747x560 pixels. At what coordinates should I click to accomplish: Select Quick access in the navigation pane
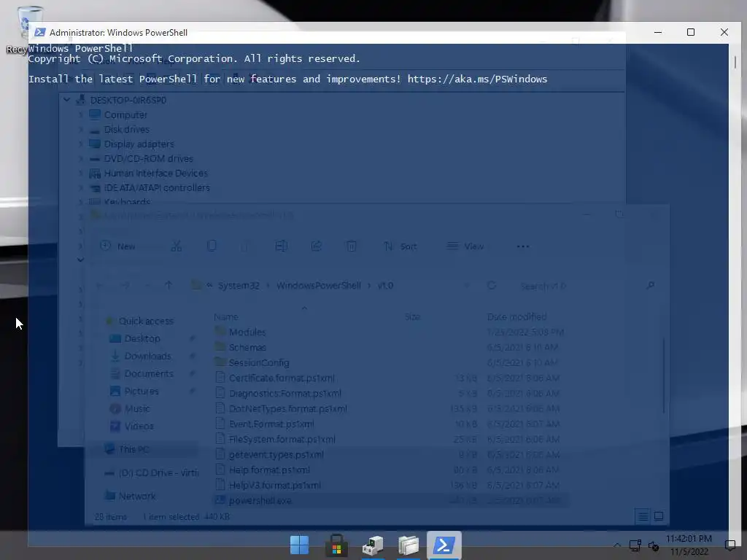(x=146, y=321)
